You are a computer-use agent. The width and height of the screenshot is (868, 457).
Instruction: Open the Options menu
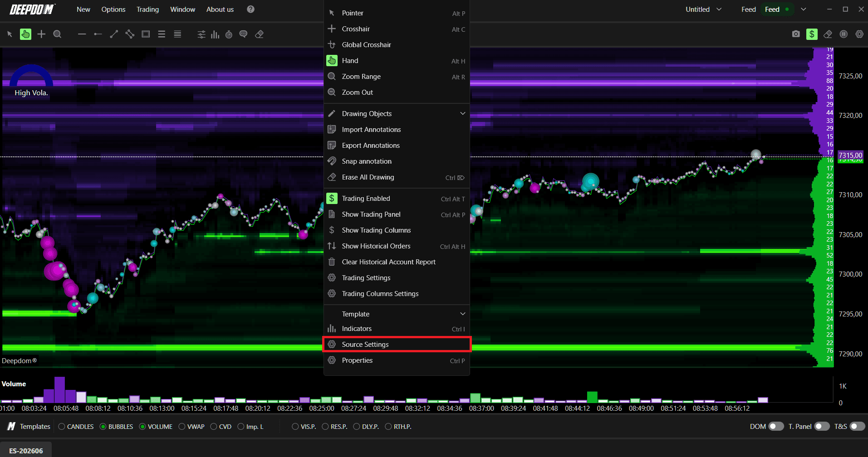coord(113,9)
